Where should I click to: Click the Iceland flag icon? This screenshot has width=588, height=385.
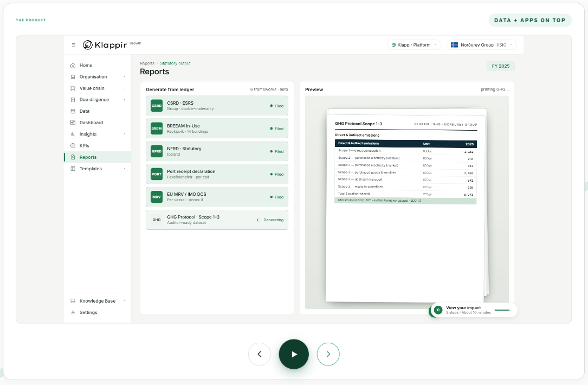coord(454,45)
